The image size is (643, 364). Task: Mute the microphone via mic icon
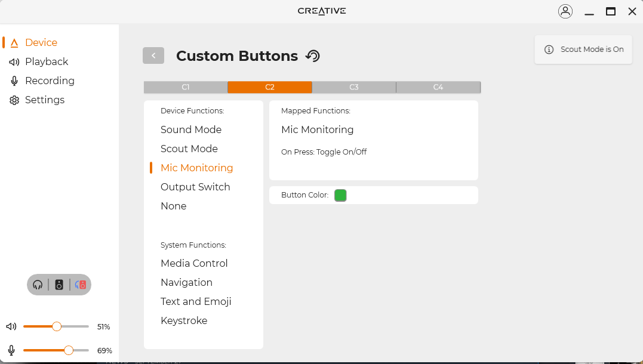coord(11,350)
